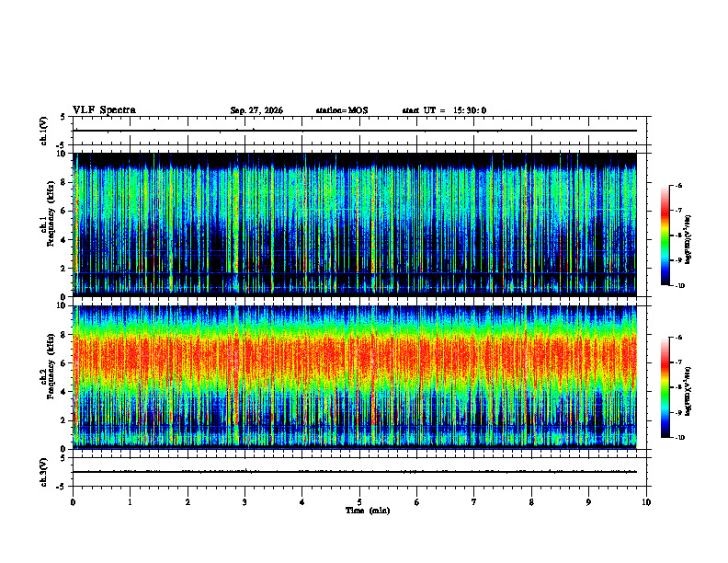Click the start UT 15:30:0 label
This screenshot has height=563, width=728.
(444, 110)
